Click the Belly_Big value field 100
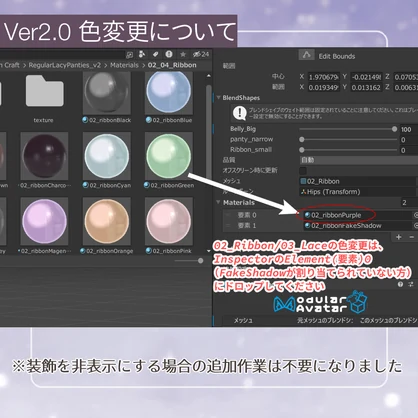 409,129
